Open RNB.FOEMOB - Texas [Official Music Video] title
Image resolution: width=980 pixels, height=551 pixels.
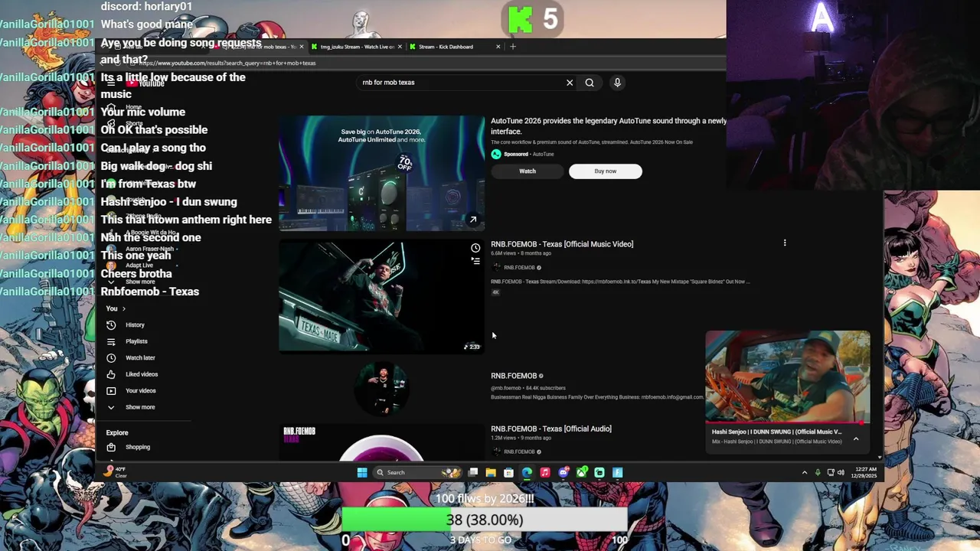(x=562, y=244)
